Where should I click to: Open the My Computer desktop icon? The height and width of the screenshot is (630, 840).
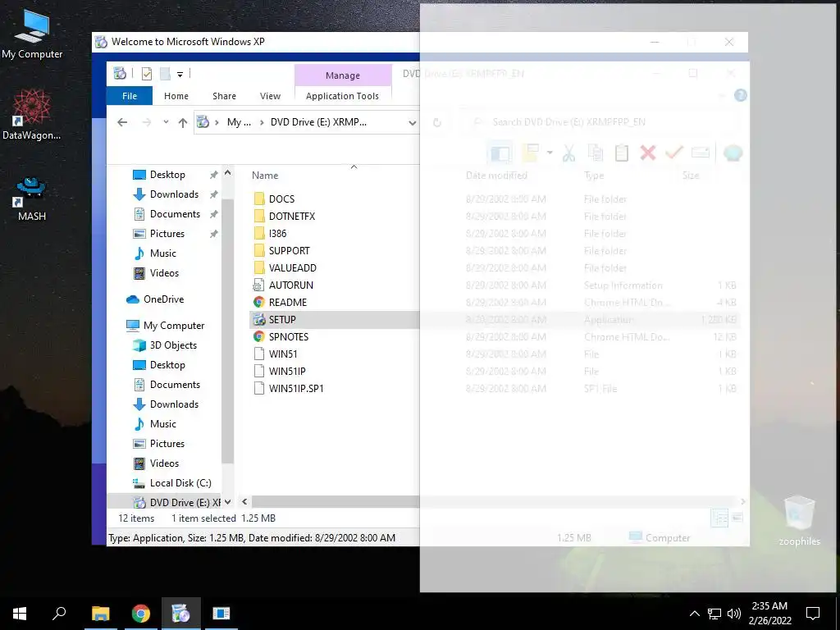pyautogui.click(x=32, y=33)
